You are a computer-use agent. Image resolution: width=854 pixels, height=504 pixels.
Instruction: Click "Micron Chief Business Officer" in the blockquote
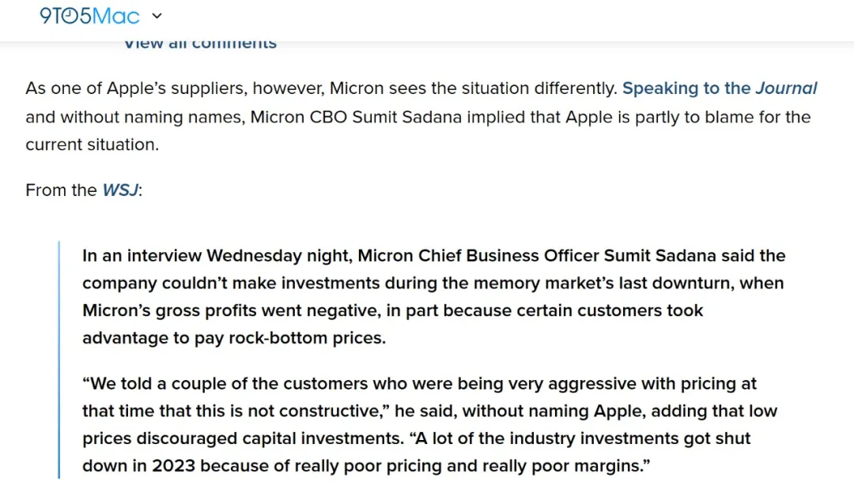pos(478,256)
